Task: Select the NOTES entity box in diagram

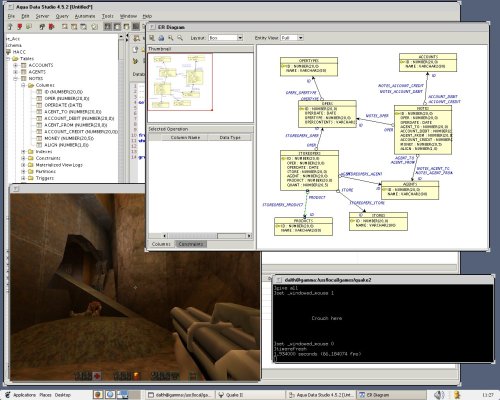Action: click(423, 130)
